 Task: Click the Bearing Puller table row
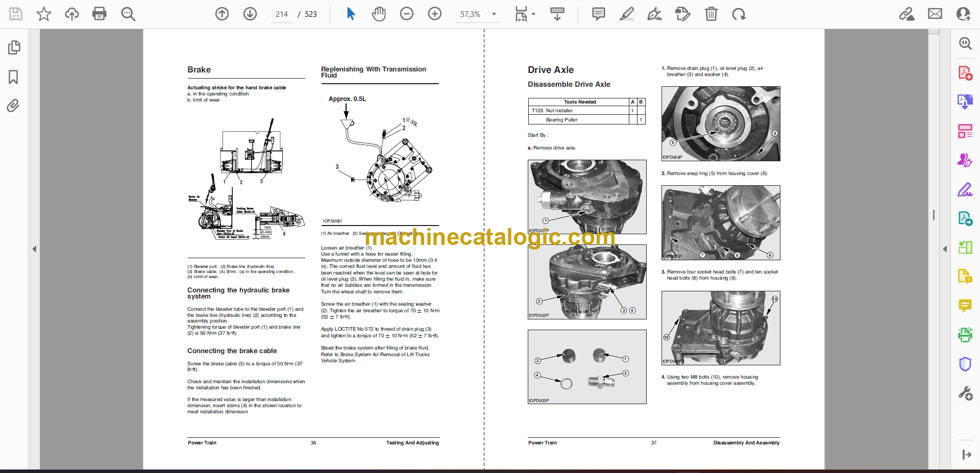point(587,120)
